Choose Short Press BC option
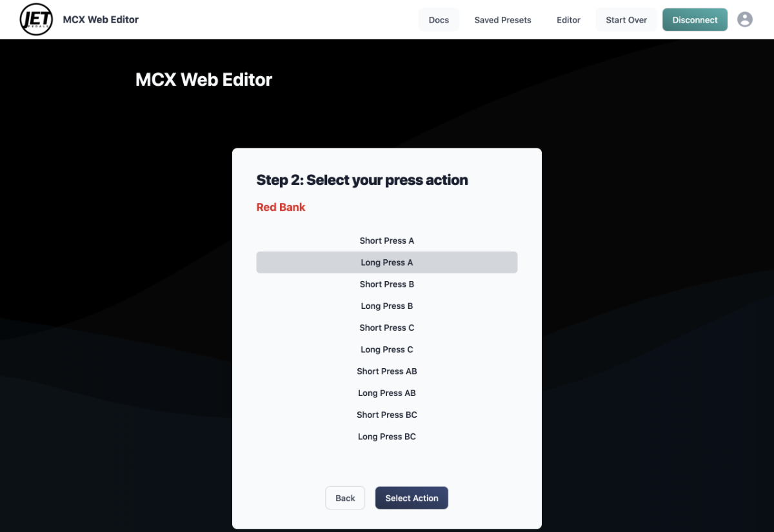The height and width of the screenshot is (532, 774). tap(387, 415)
